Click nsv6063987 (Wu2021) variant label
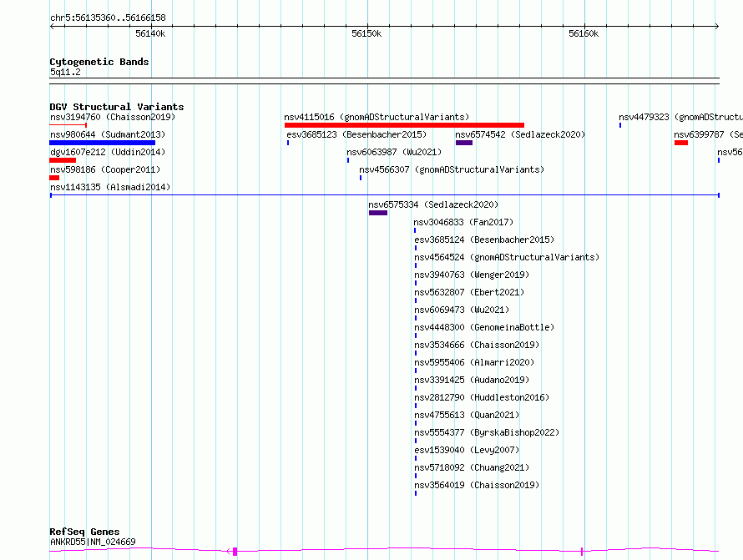 tap(394, 152)
